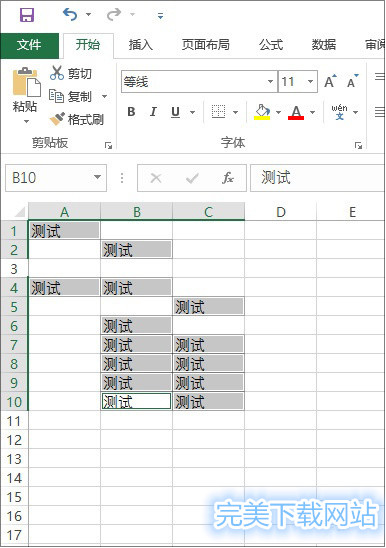Open the 文件 tab
This screenshot has height=548, width=386.
[x=29, y=45]
